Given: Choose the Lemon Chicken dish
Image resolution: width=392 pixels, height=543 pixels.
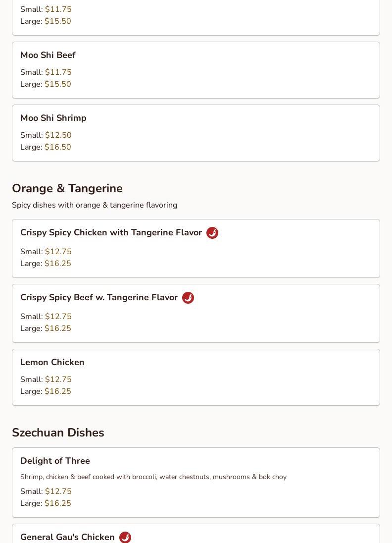Looking at the screenshot, I should click(x=196, y=378).
